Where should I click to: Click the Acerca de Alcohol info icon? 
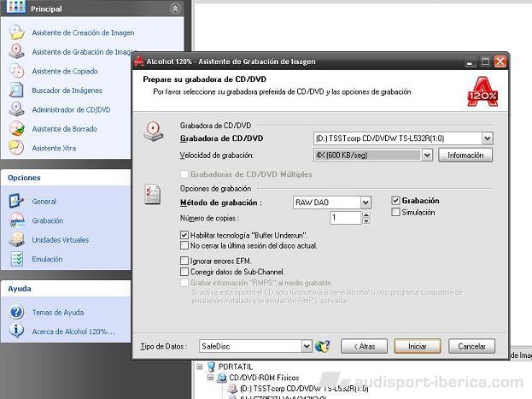point(16,332)
